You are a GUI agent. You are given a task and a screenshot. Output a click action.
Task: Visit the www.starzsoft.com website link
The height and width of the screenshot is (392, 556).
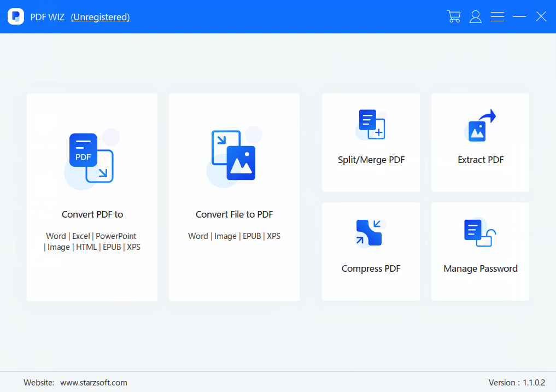(x=93, y=383)
